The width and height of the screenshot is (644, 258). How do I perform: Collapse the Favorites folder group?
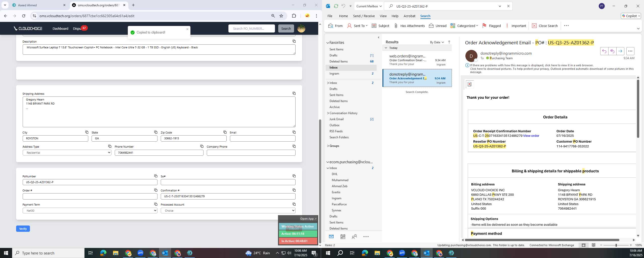[x=328, y=43]
